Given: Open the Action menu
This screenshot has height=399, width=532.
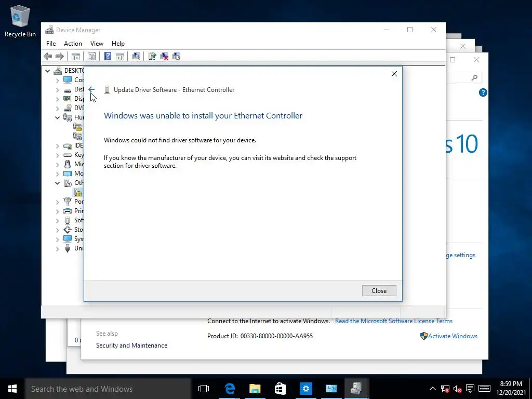Looking at the screenshot, I should pyautogui.click(x=73, y=44).
